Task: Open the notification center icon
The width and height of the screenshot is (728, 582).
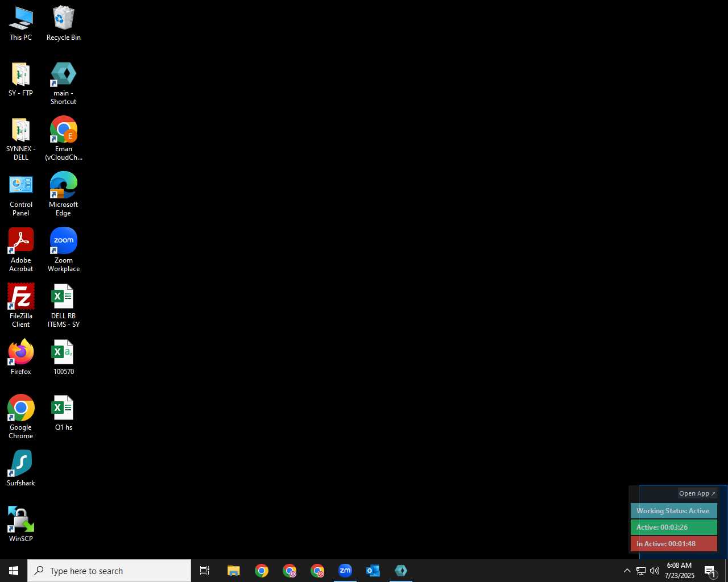Action: [710, 571]
